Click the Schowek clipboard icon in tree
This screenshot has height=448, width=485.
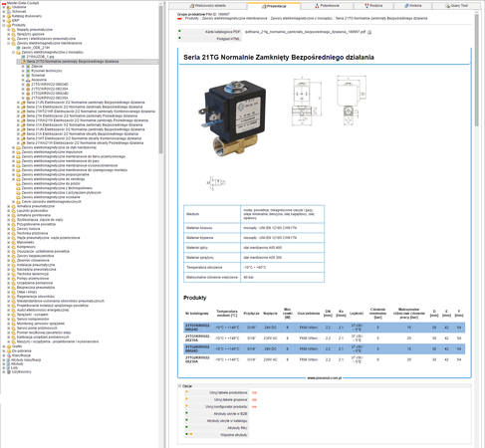point(9,11)
